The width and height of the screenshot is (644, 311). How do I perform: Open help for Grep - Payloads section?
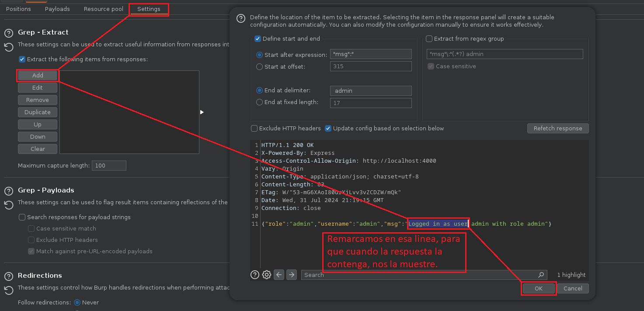tap(8, 191)
